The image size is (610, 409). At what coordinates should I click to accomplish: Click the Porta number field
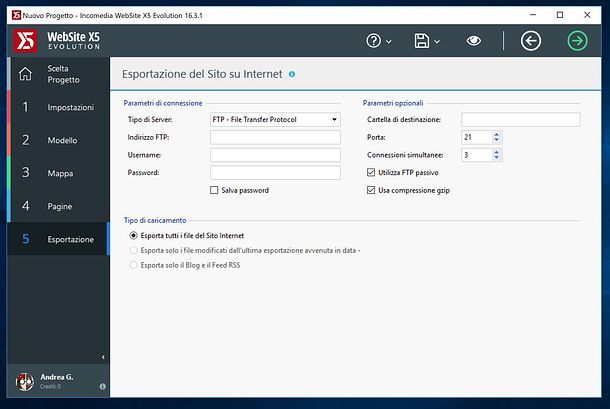pos(477,137)
